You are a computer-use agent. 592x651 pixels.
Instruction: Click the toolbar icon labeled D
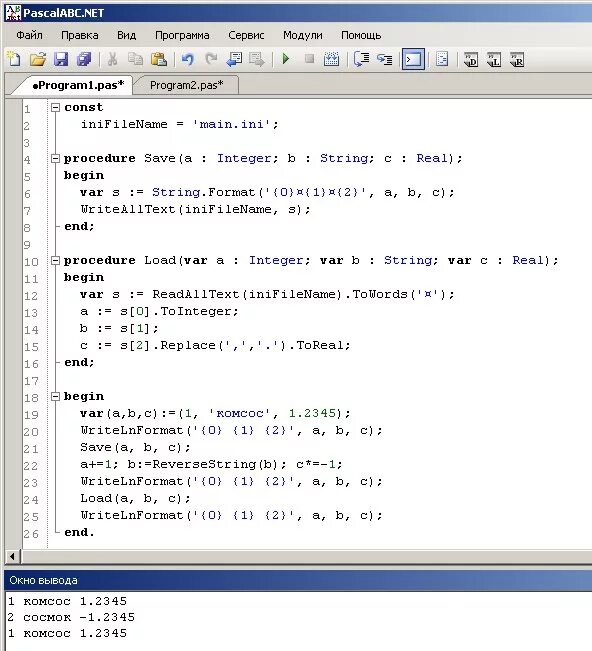(471, 59)
